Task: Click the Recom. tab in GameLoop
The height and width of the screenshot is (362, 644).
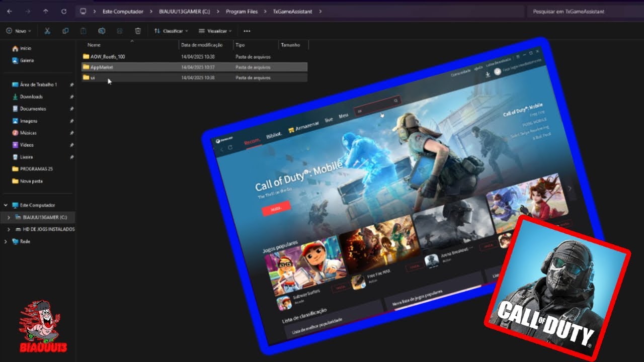Action: (x=252, y=142)
